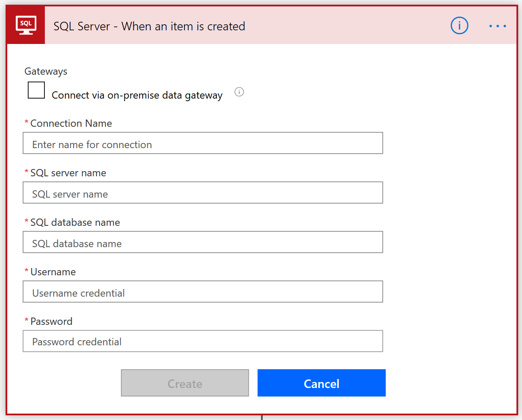Click the red SQL Server connector icon

tap(26, 26)
